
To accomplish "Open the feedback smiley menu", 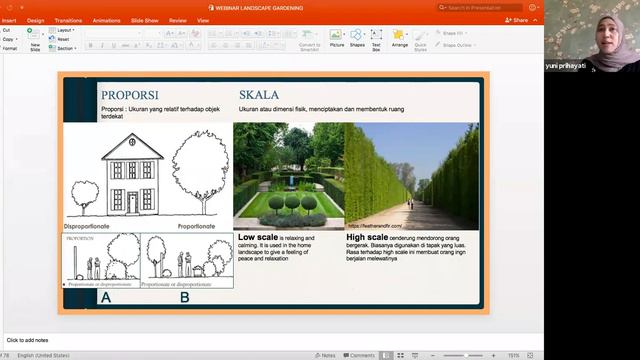I will click(x=533, y=7).
